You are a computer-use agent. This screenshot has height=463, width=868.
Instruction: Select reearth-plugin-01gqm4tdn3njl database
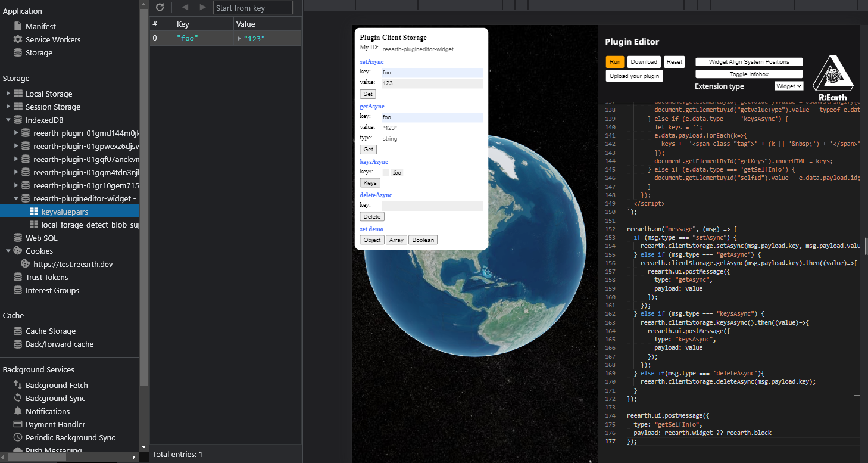[x=86, y=172]
